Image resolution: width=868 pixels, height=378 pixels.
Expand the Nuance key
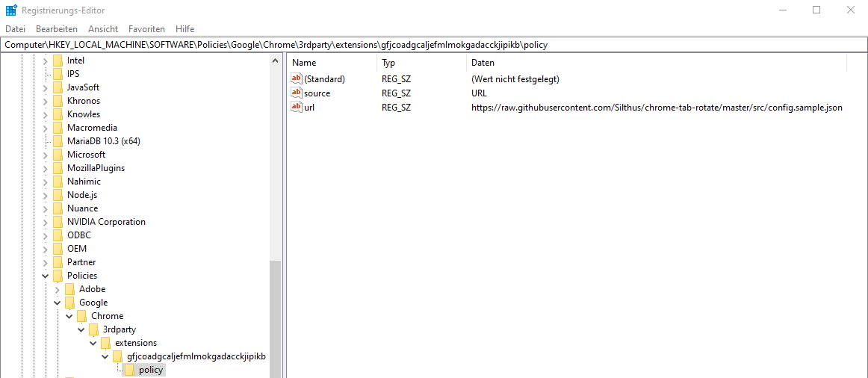pos(46,208)
